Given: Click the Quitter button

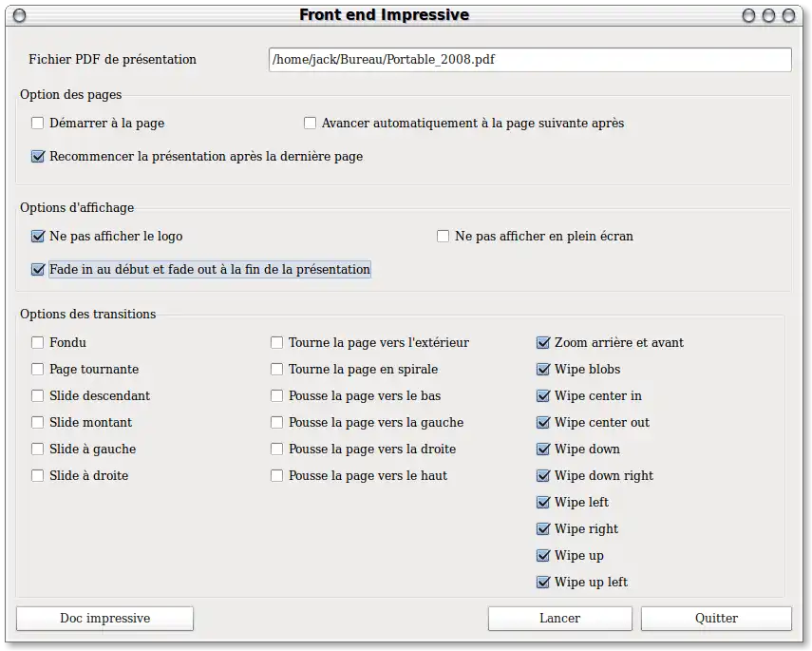Looking at the screenshot, I should point(716,619).
